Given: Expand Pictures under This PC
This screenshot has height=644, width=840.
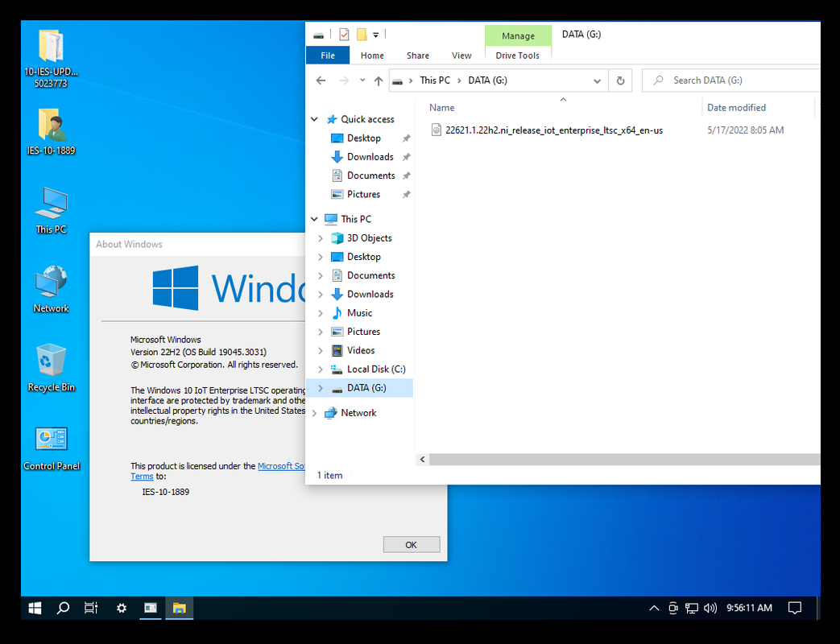Looking at the screenshot, I should 321,332.
